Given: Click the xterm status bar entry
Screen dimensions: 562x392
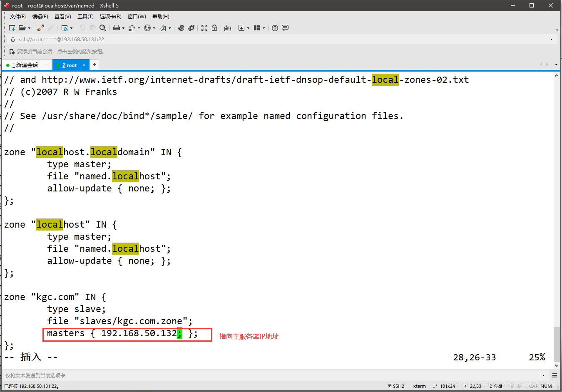Looking at the screenshot, I should coord(420,386).
